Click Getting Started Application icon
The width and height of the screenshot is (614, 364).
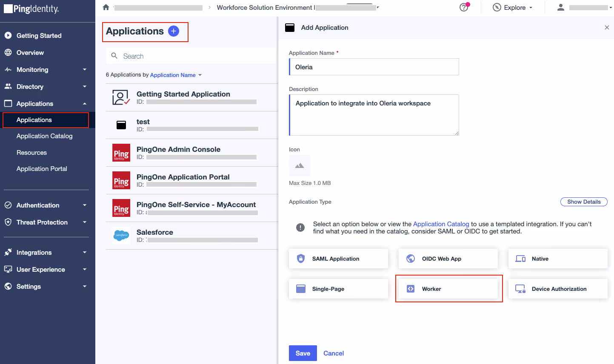coord(121,97)
